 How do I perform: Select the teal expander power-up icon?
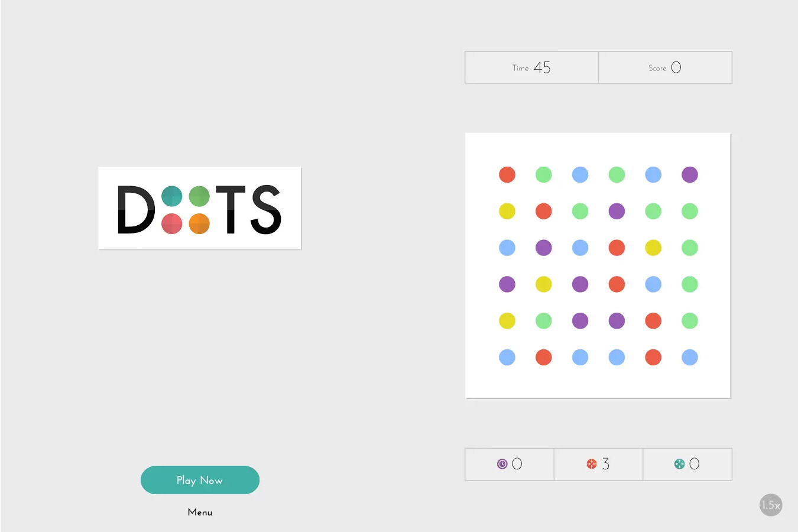(680, 464)
